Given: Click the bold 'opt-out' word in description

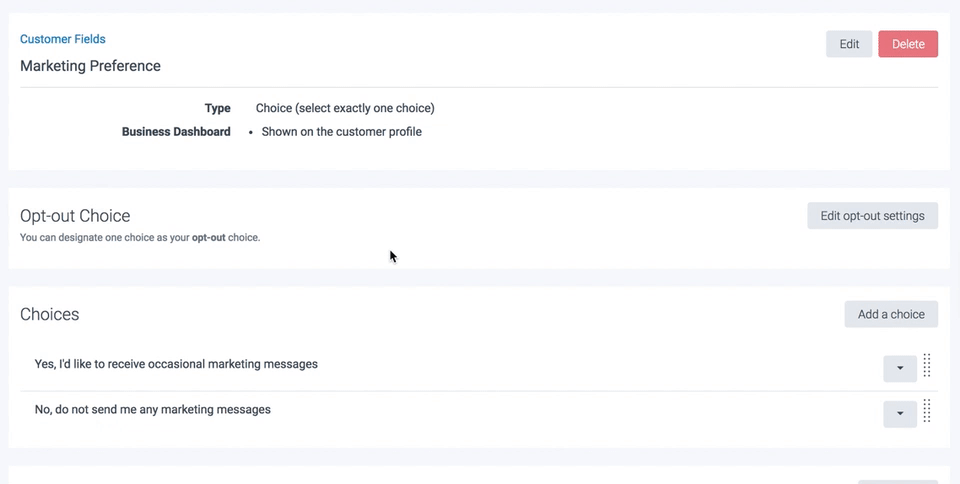Looking at the screenshot, I should point(208,238).
